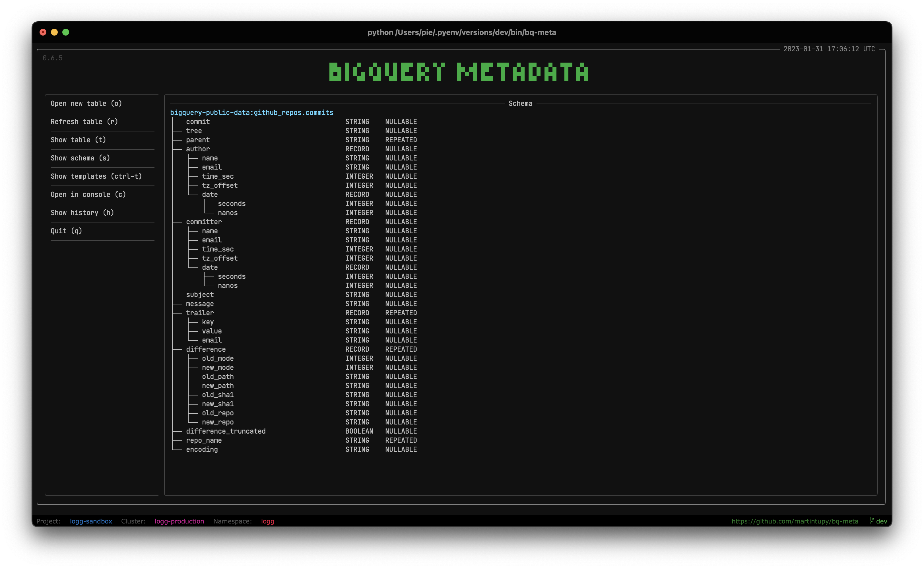Viewport: 924px width, 569px height.
Task: Collapse the date record under committer
Action: click(x=210, y=267)
